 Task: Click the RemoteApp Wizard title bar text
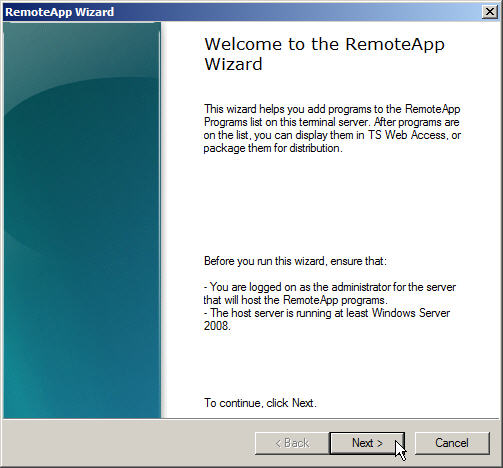click(x=60, y=12)
